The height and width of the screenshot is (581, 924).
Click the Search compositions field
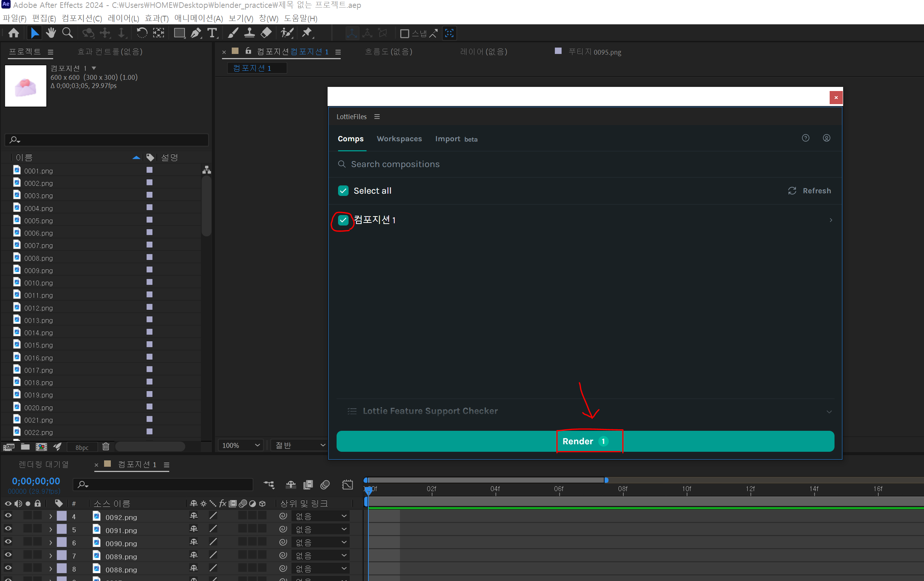click(x=395, y=164)
